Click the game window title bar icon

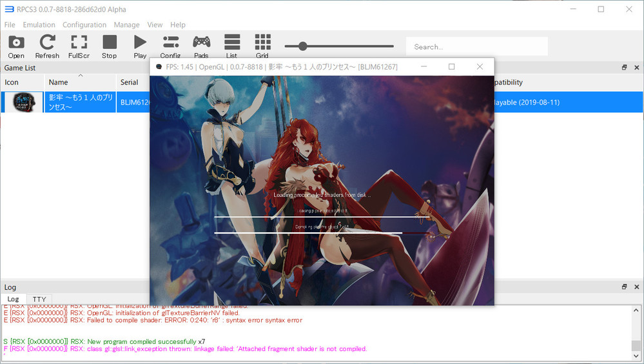point(159,66)
